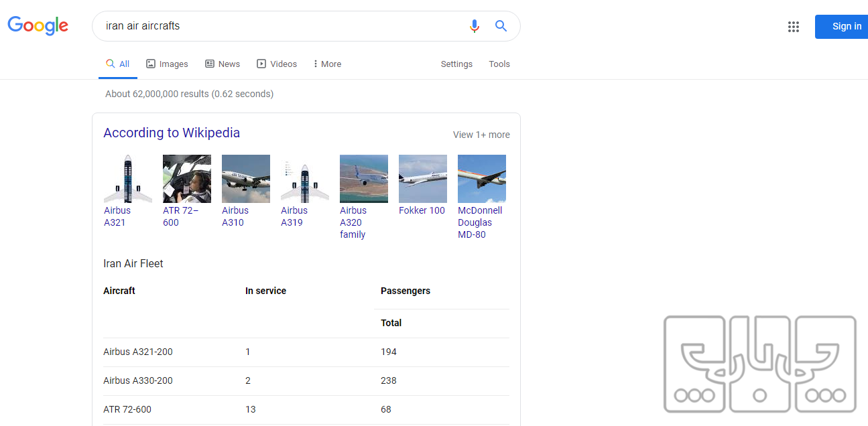
Task: Click the News tab icon
Action: 210,64
